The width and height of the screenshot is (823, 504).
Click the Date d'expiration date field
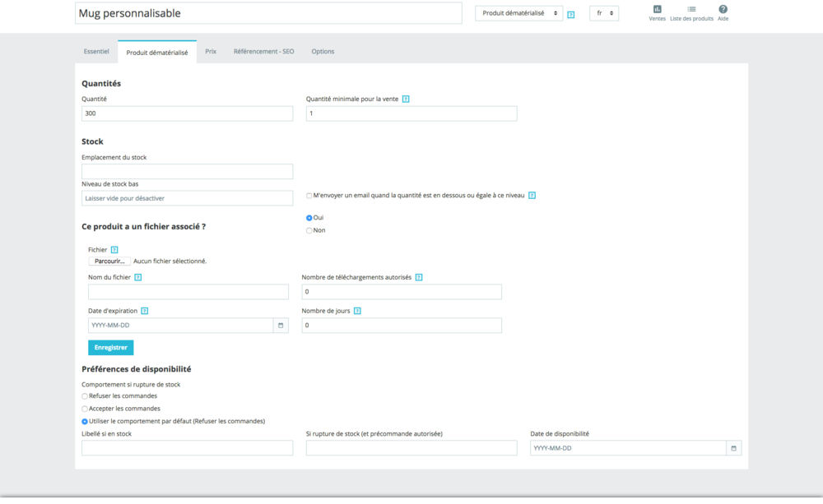(x=180, y=326)
